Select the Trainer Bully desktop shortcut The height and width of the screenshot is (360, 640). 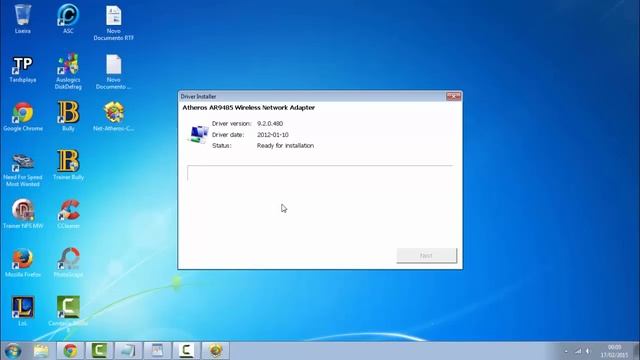(68, 165)
